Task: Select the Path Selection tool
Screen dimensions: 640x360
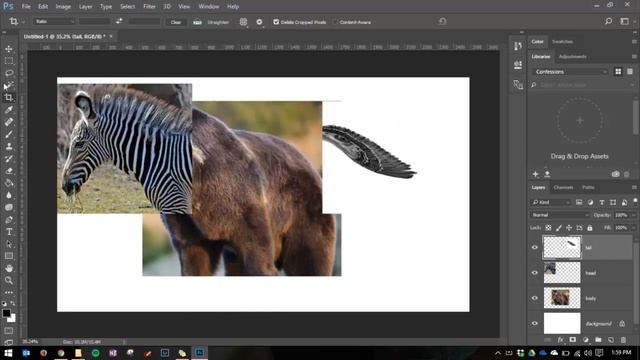Action: (9, 244)
